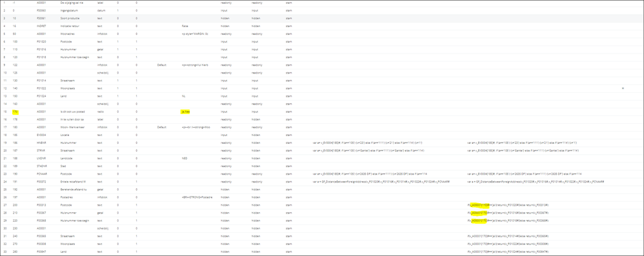Click the formula returning v_P01014# else v_P00365#
The width and height of the screenshot is (644, 256).
pos(508,236)
